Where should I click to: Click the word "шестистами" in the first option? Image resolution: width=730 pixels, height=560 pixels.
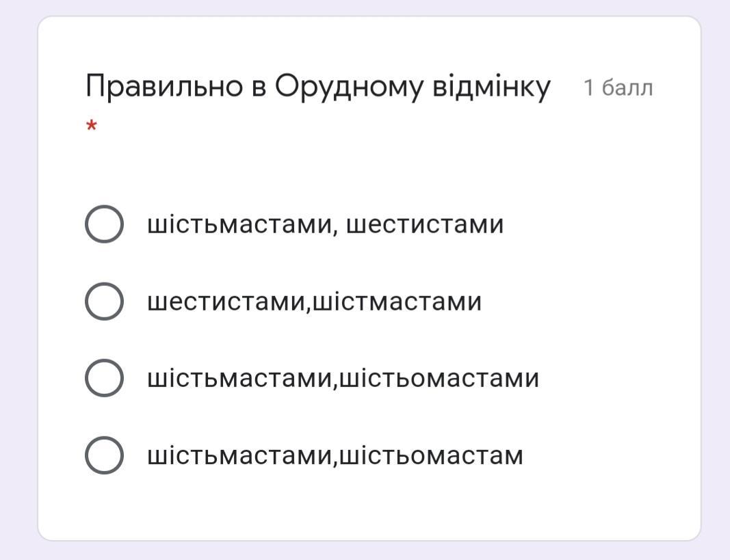coord(424,224)
